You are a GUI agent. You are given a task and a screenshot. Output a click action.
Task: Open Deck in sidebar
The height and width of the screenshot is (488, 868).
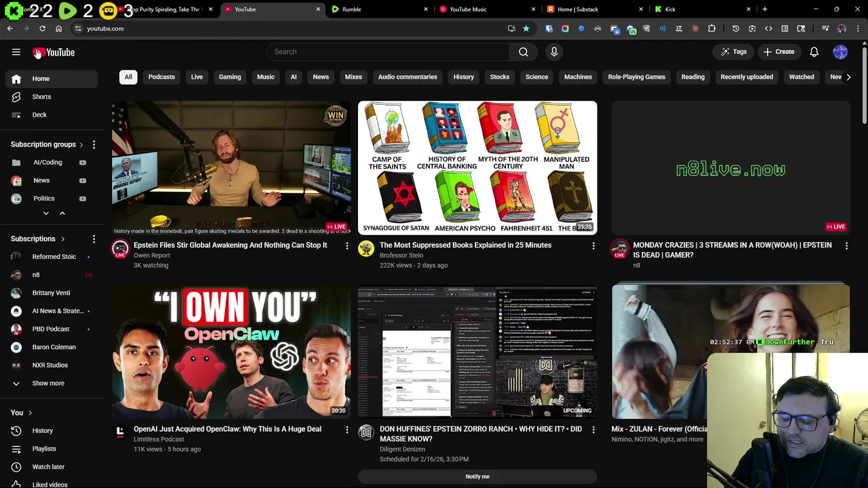tap(52, 115)
